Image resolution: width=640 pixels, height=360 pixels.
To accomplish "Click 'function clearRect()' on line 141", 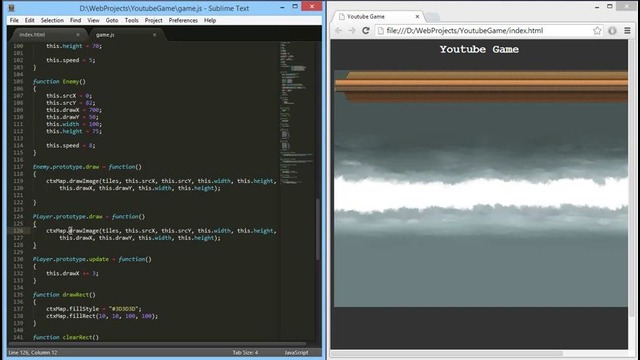I will (66, 337).
